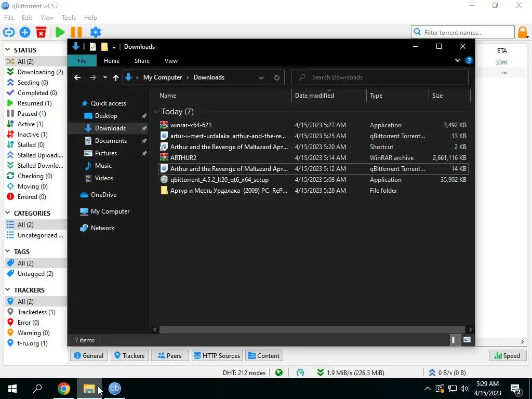Screen dimensions: 532x399
Task: Open qBittorrent Tools menu
Action: pyautogui.click(x=69, y=18)
